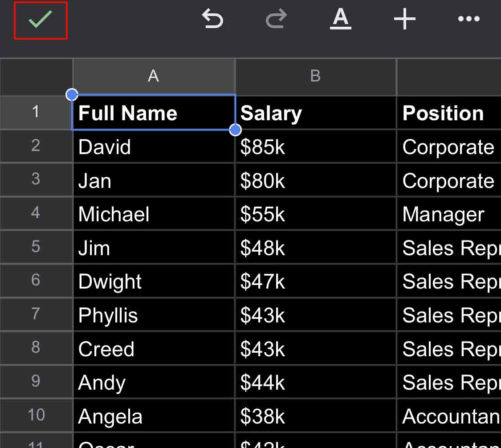Select the $85k salary cell
Screen dimensions: 501x448
pyautogui.click(x=315, y=147)
